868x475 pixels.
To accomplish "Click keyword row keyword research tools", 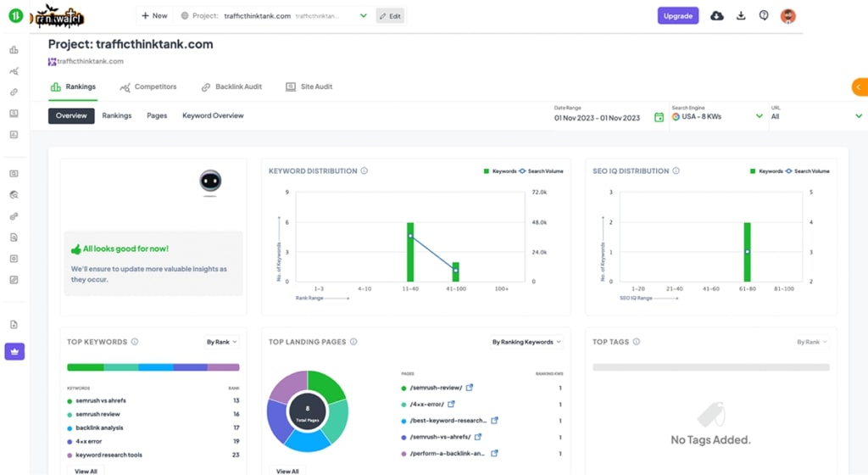I will click(153, 455).
